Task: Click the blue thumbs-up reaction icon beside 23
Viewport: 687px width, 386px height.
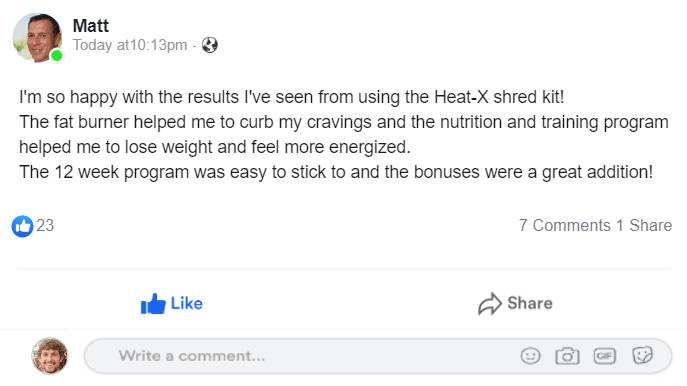Action: click(x=22, y=227)
